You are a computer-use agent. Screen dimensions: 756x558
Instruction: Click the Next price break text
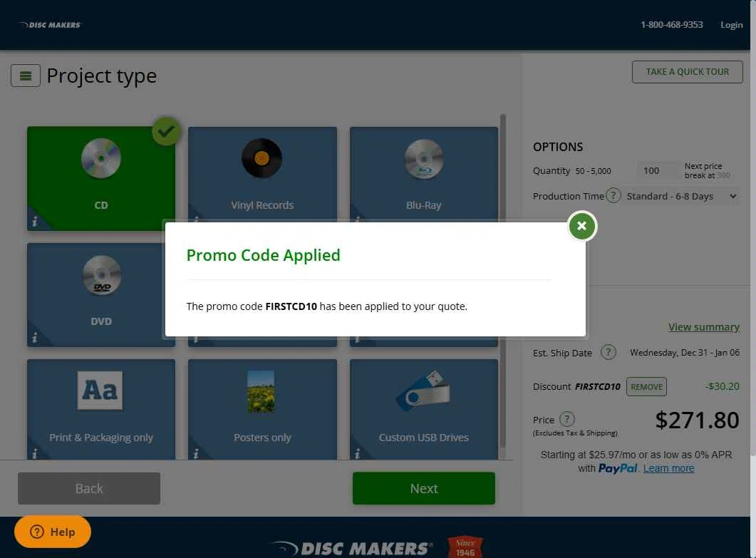point(707,171)
